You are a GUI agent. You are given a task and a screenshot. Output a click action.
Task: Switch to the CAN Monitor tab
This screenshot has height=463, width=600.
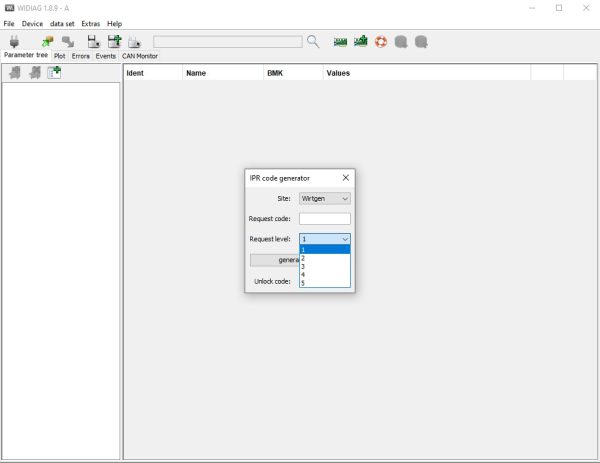click(140, 56)
